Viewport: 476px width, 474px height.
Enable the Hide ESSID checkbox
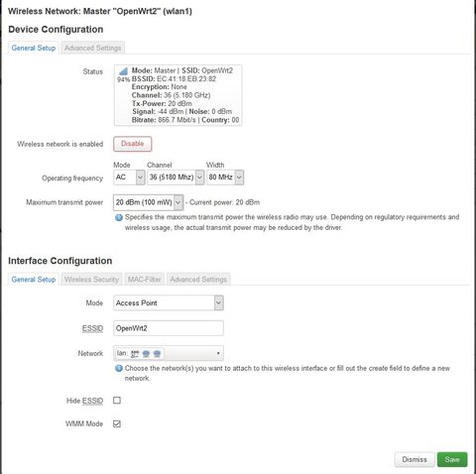[x=117, y=401]
